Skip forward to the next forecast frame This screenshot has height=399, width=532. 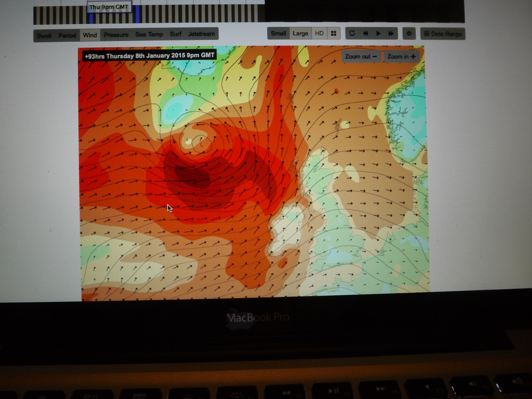(x=391, y=33)
